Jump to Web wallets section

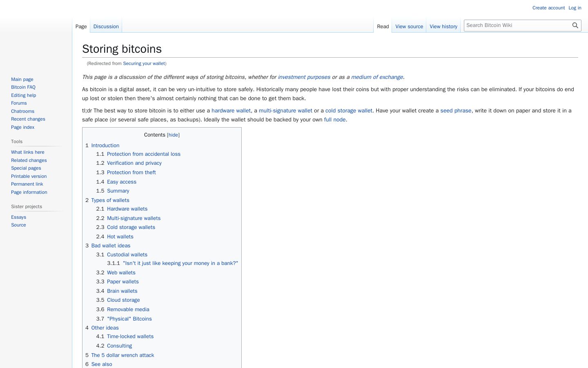tap(121, 272)
